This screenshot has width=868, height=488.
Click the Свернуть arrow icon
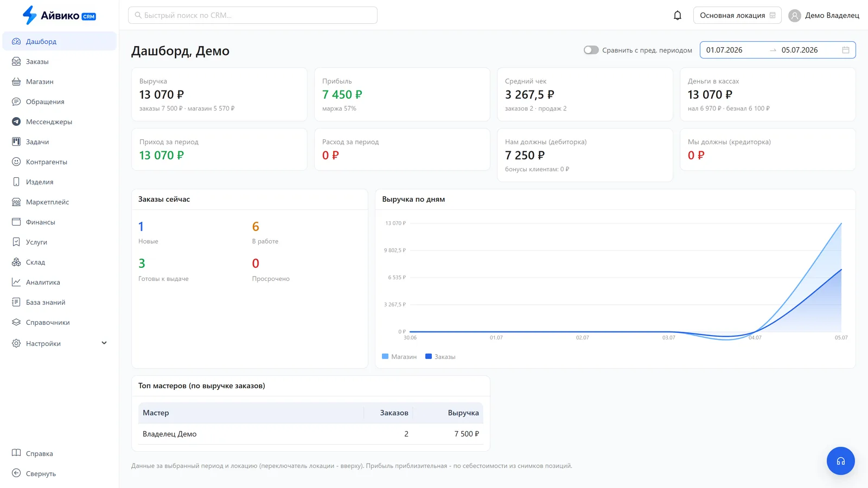pos(16,473)
